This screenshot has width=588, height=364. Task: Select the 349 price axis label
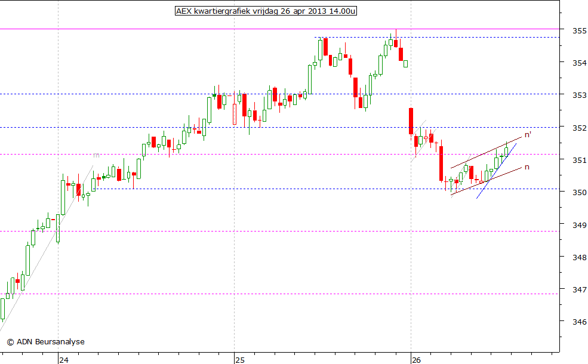tap(580, 225)
